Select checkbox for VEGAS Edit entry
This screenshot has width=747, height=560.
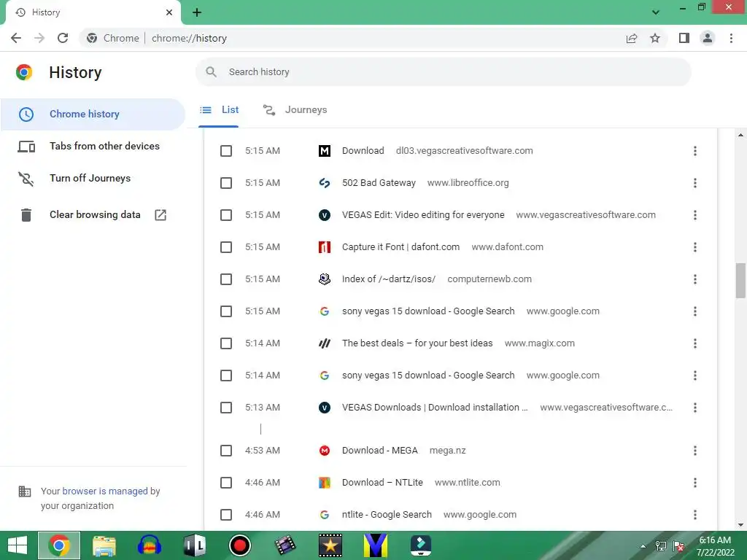click(226, 215)
